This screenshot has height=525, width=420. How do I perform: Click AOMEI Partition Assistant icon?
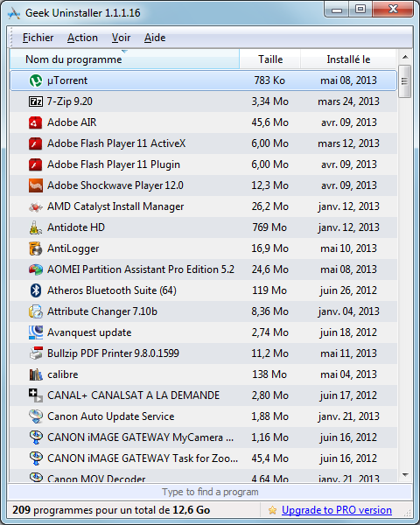click(36, 269)
